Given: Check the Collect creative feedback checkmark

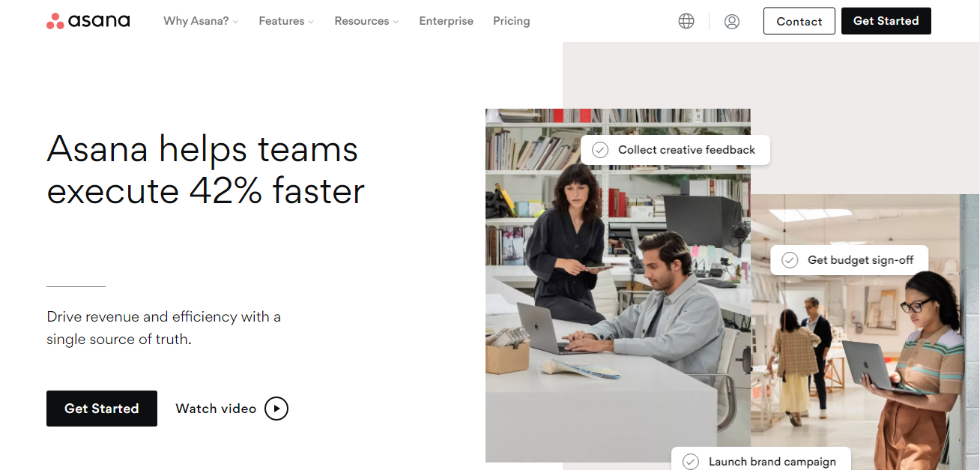Looking at the screenshot, I should click(x=600, y=150).
